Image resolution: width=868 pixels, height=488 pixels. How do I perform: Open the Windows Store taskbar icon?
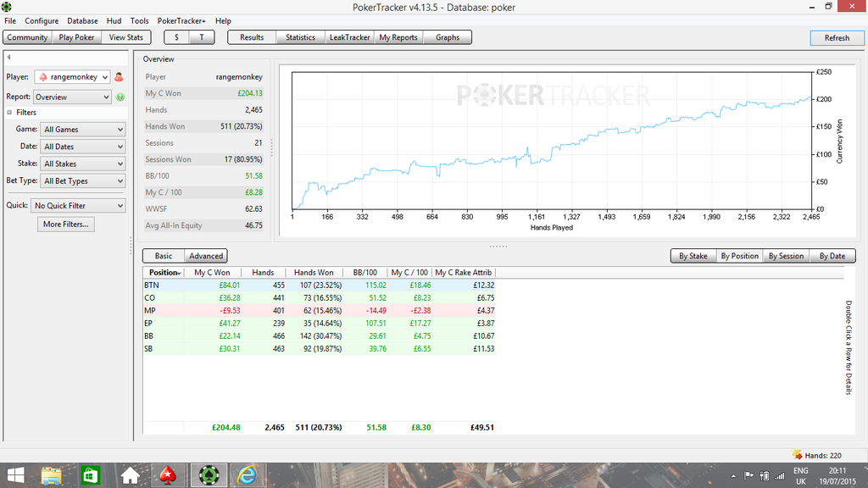[90, 475]
